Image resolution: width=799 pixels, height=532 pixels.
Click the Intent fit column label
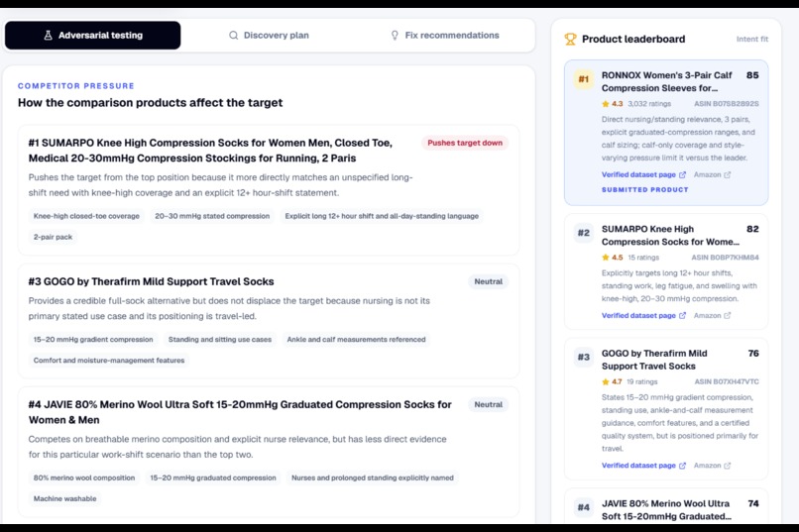coord(752,40)
